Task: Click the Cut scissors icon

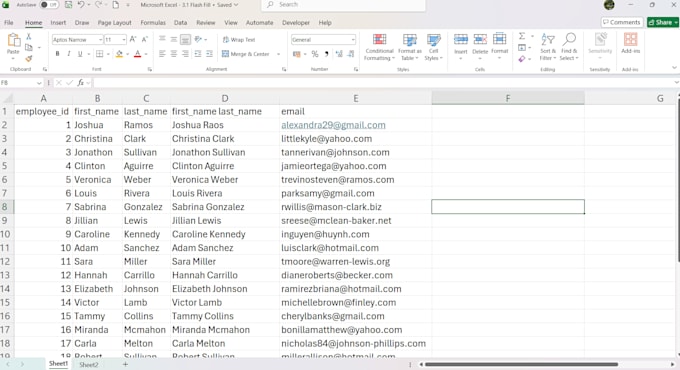Action: pyautogui.click(x=29, y=36)
